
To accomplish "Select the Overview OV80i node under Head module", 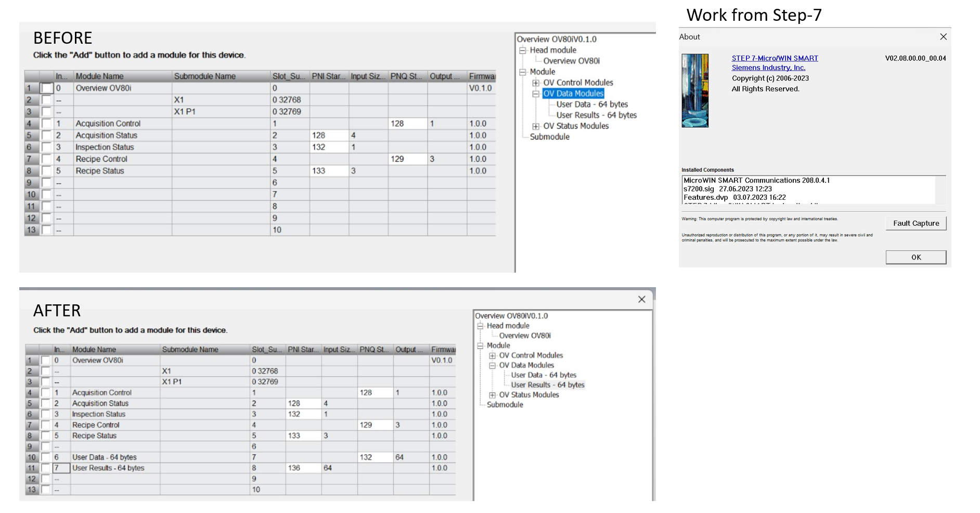I will pyautogui.click(x=570, y=60).
